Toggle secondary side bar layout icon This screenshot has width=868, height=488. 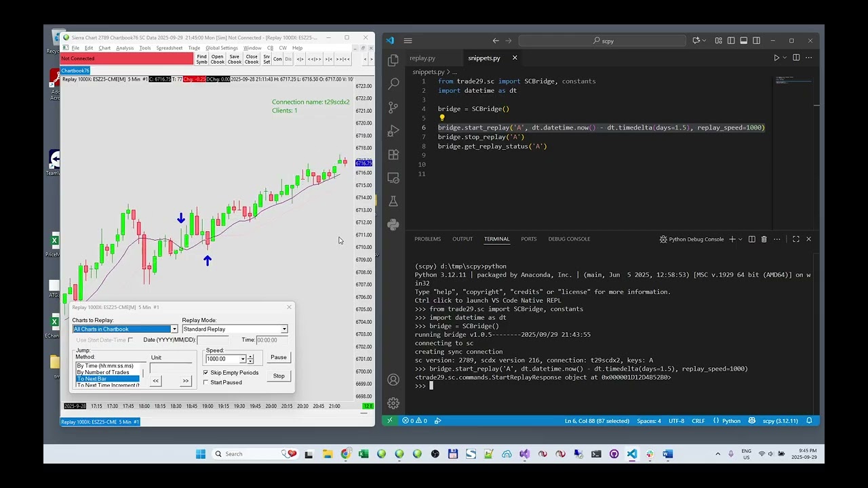pyautogui.click(x=756, y=41)
